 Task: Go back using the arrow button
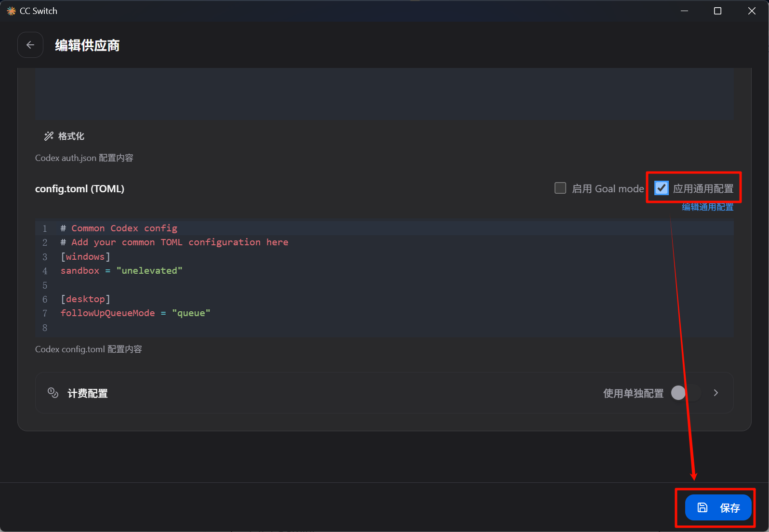point(30,45)
